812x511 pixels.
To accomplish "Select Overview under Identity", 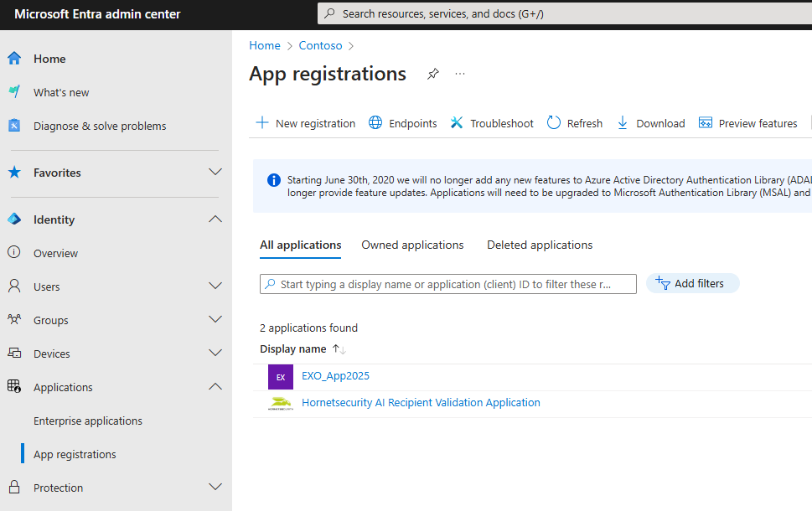I will coord(55,253).
